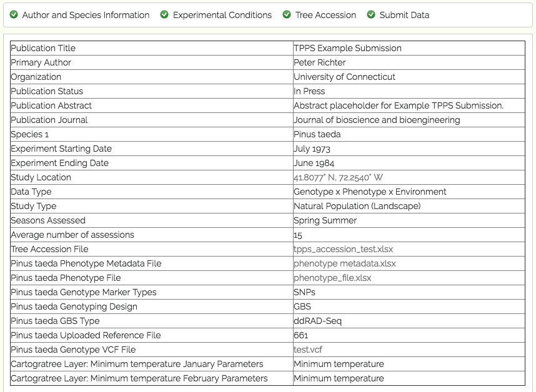Click green checkmark beside Author and Species Information
This screenshot has height=392, width=536.
[x=14, y=15]
